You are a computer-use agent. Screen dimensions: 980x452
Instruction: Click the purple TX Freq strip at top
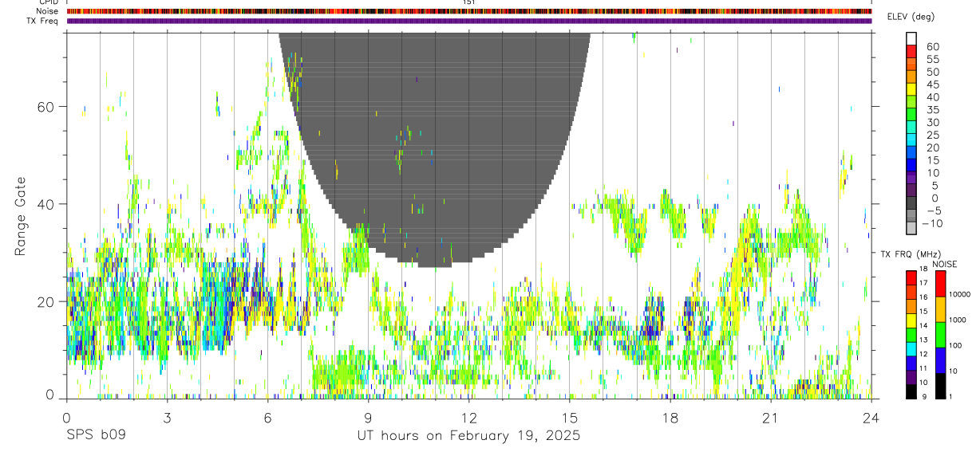(x=469, y=21)
